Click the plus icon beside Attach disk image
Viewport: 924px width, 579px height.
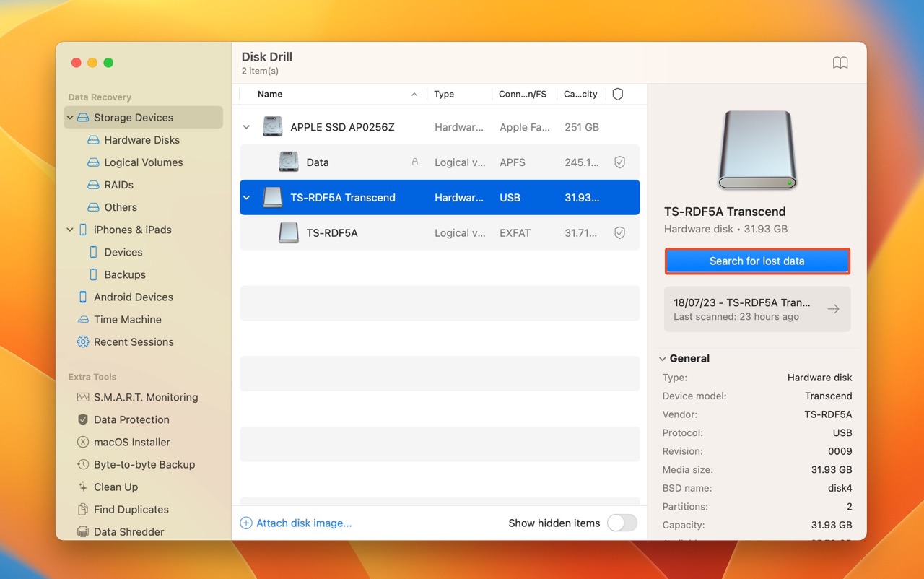click(246, 523)
